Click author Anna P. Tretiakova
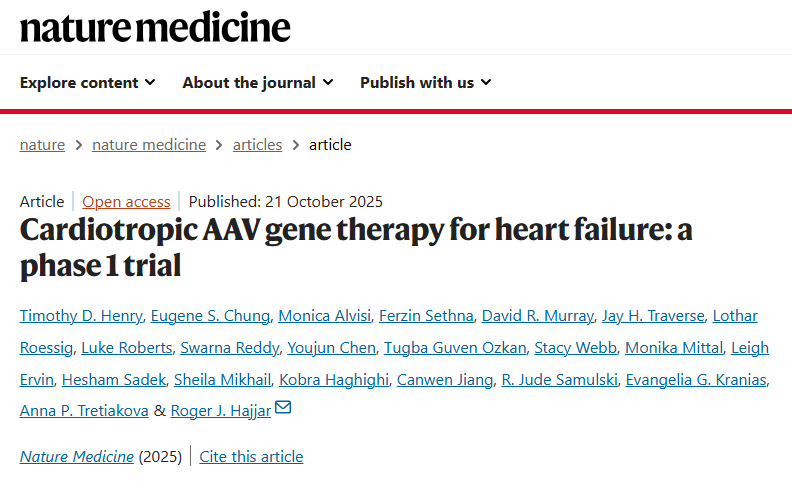This screenshot has width=792, height=490. 84,410
